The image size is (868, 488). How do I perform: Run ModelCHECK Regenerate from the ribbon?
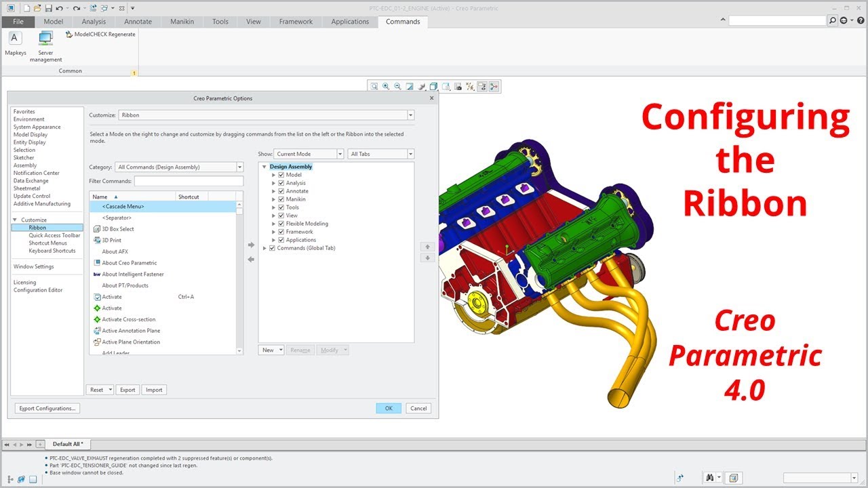pos(100,34)
